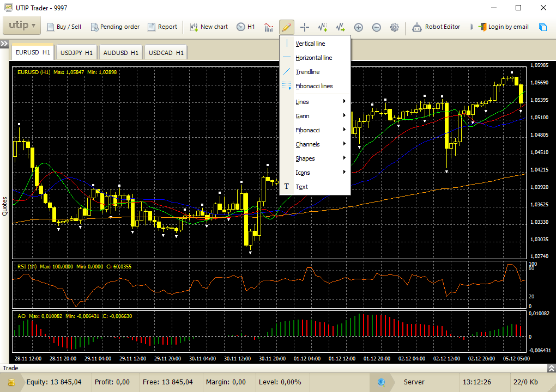The image size is (556, 392).
Task: Expand the Trade panel with chevron
Action: pyautogui.click(x=552, y=369)
